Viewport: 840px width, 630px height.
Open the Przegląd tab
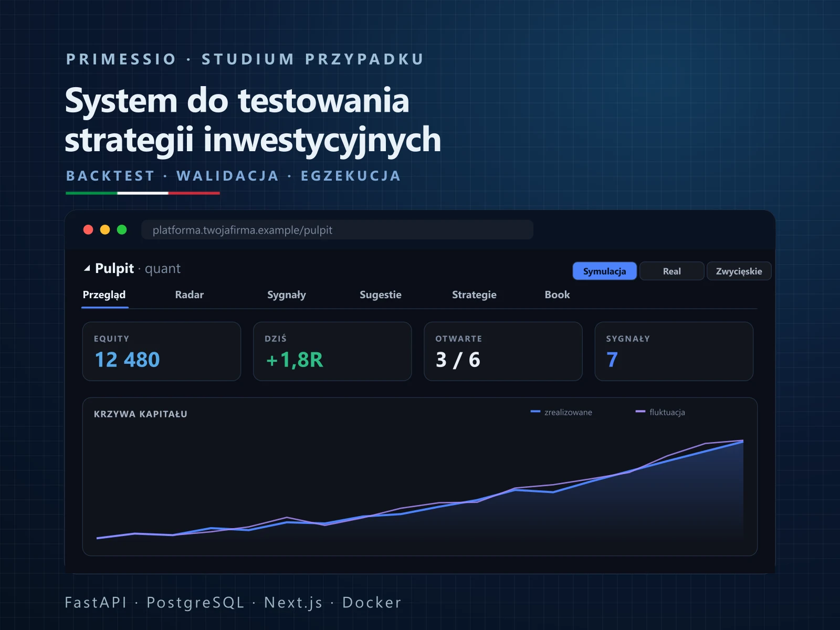pos(104,295)
